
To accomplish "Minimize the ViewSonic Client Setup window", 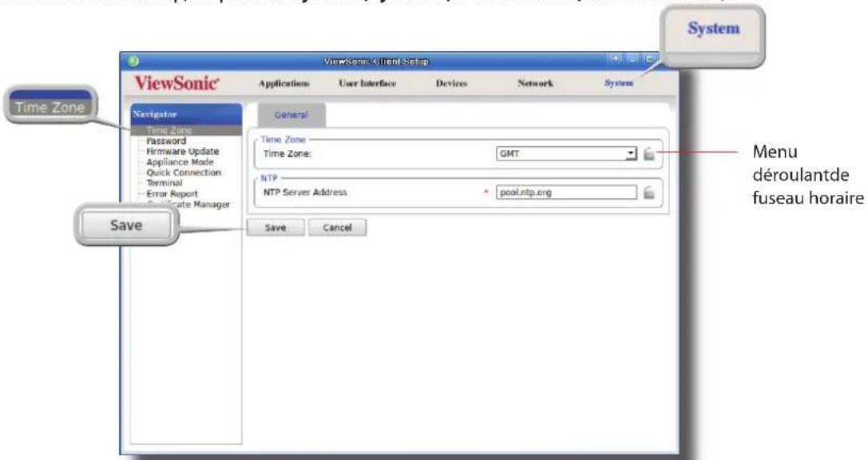I will pos(632,59).
